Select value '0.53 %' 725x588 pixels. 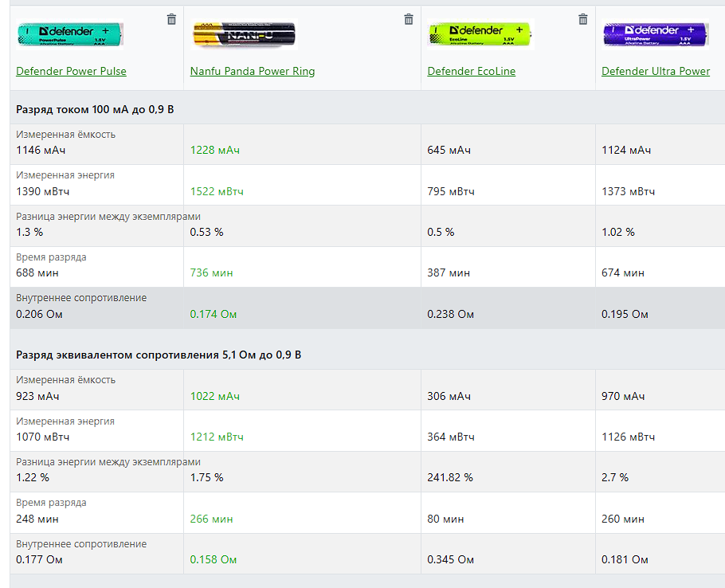click(x=206, y=232)
